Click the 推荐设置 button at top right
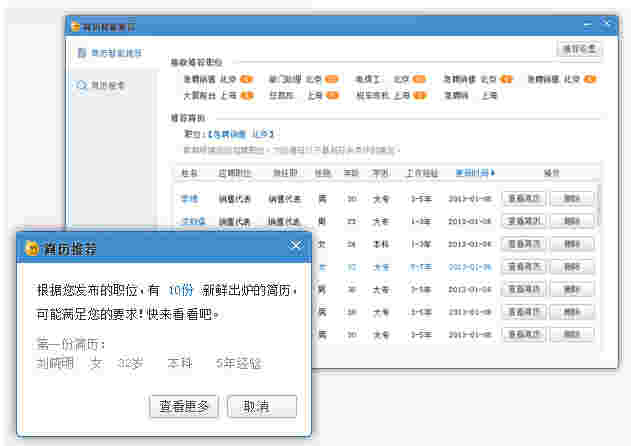 point(579,48)
